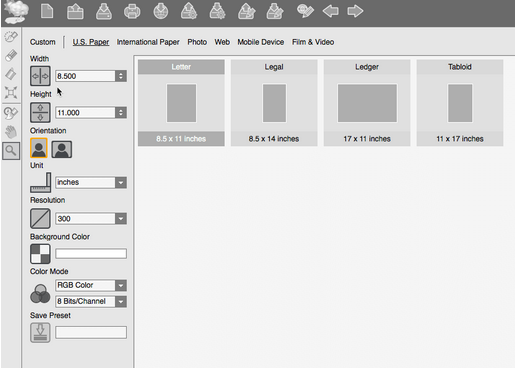Switch to the International Paper tab
Screen dimensions: 515x368
point(148,42)
